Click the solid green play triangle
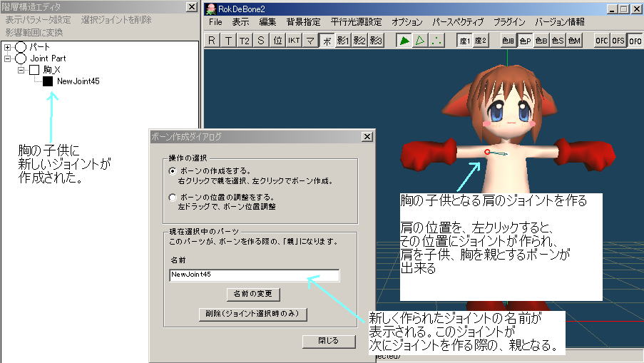Image resolution: width=644 pixels, height=363 pixels. 404,41
